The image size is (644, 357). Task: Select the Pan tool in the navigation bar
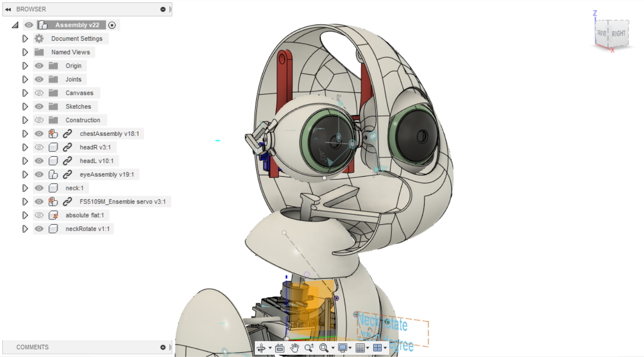(294, 348)
